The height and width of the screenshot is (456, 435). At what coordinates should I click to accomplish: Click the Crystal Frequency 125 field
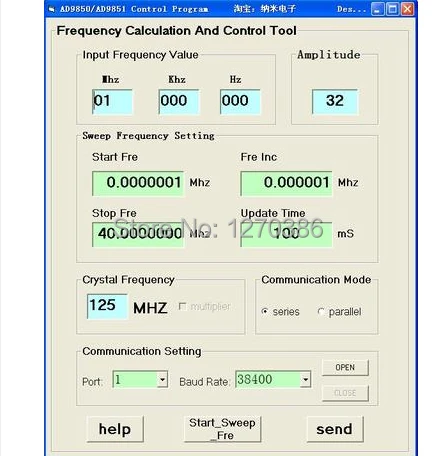click(107, 306)
